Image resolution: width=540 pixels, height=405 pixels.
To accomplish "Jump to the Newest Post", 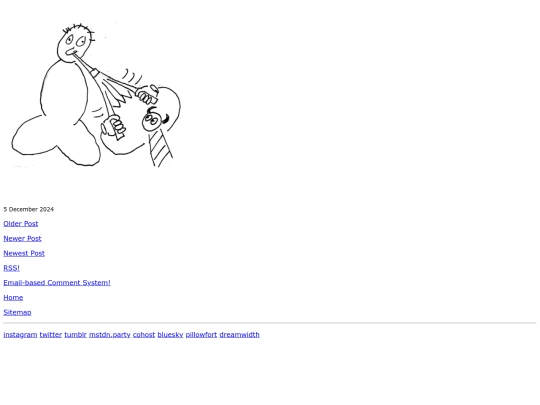I will click(x=24, y=253).
